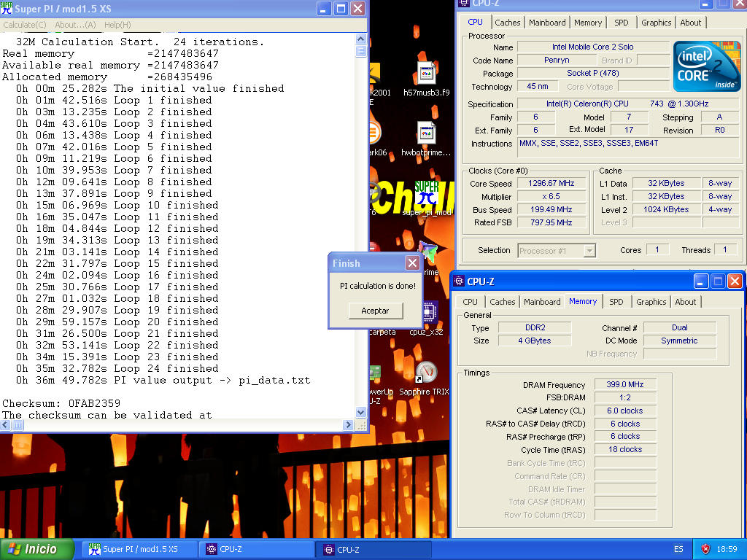Switch to Caches tab in upper CPU-Z
This screenshot has width=747, height=560.
click(508, 23)
